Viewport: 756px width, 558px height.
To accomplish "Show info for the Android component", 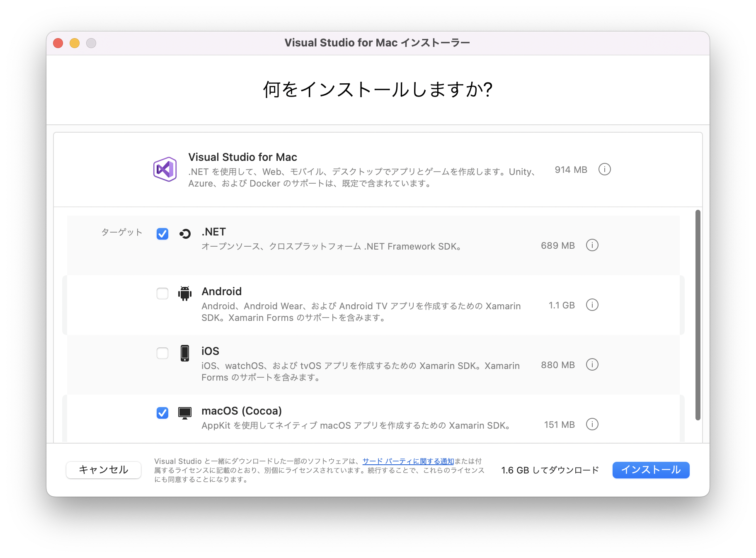I will [592, 305].
